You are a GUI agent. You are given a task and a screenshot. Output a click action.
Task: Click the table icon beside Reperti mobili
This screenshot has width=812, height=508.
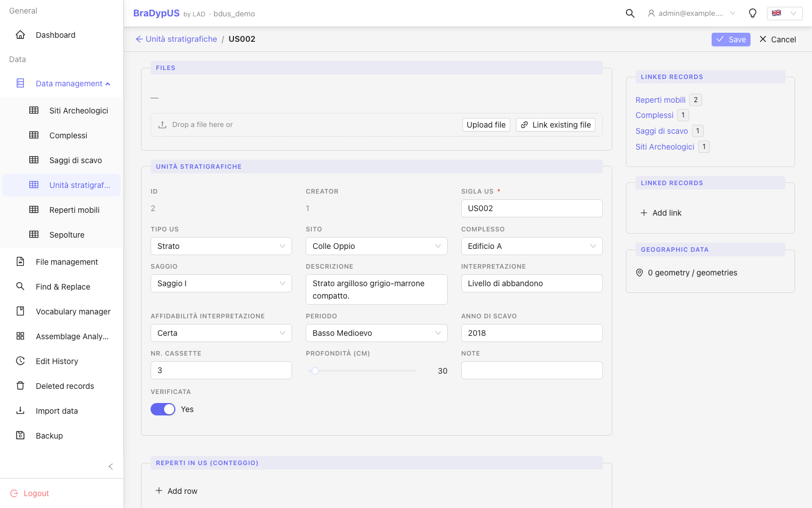pos(34,209)
